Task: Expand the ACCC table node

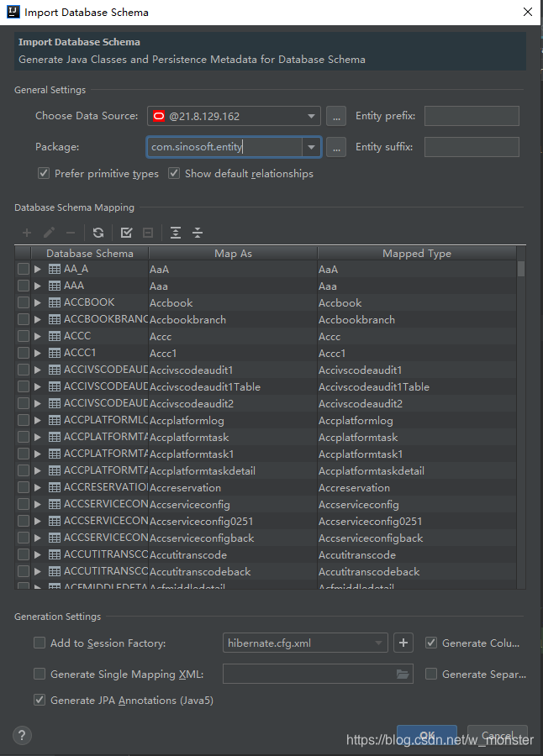Action: [x=38, y=336]
